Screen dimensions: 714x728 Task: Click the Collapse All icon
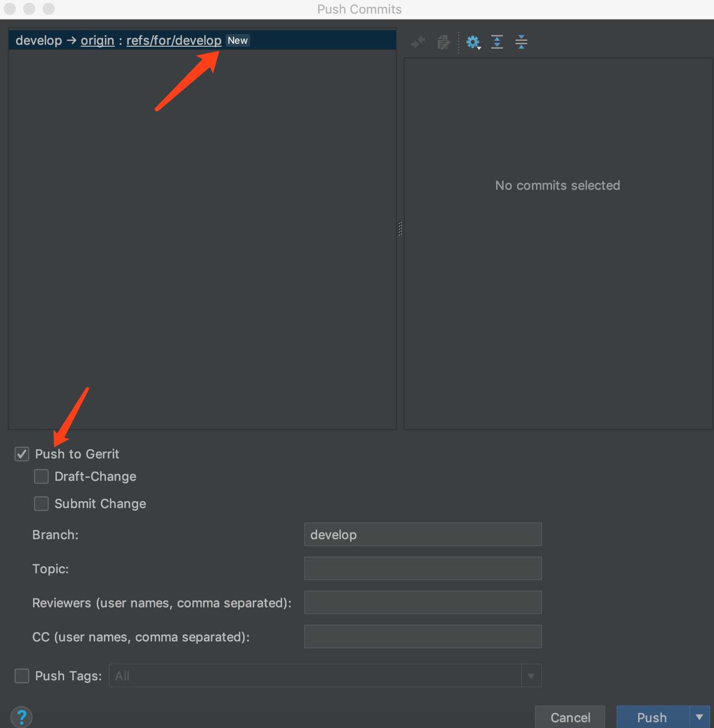(521, 42)
